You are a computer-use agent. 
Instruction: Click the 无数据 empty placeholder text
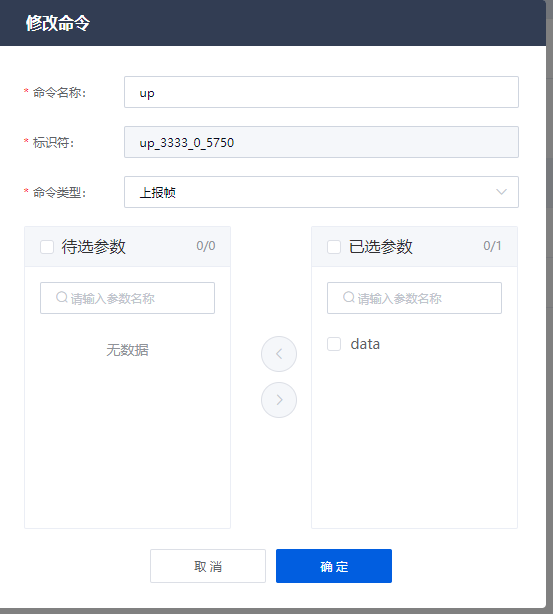(127, 350)
